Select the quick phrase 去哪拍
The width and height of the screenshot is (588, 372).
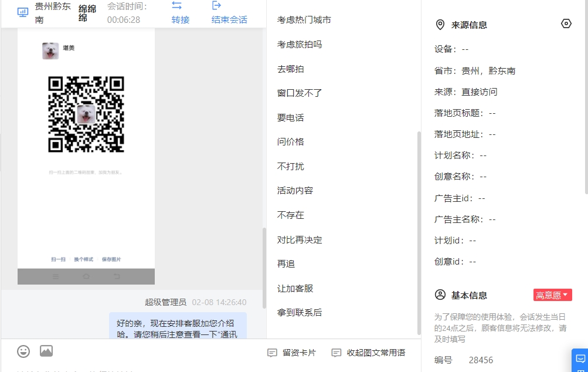[x=291, y=69]
